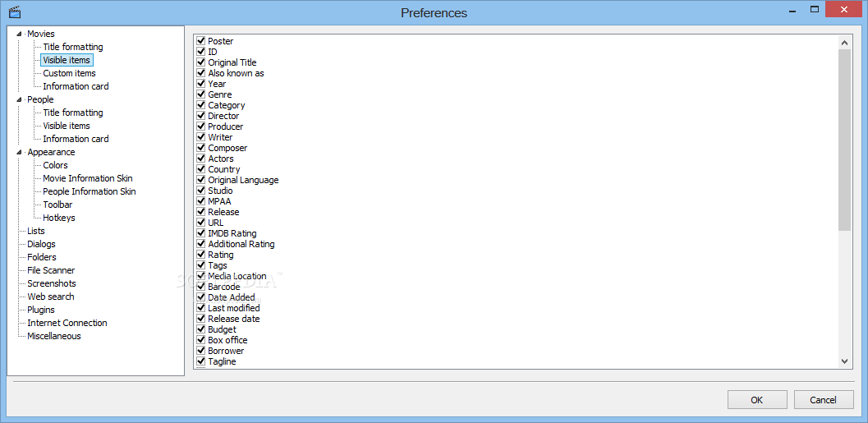This screenshot has width=868, height=423.
Task: Click the Actors item label
Action: pos(221,159)
